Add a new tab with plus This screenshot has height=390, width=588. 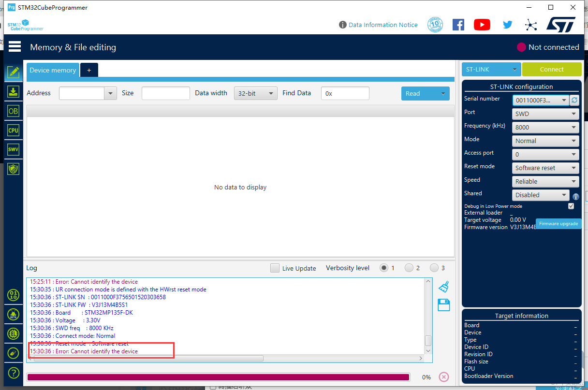tap(89, 70)
